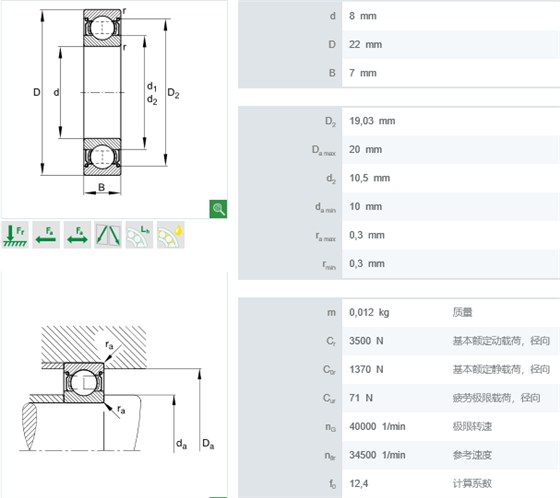This screenshot has height=498, width=560.
Task: Click the 基本额定动载荷, 径向 description
Action: coord(501,341)
